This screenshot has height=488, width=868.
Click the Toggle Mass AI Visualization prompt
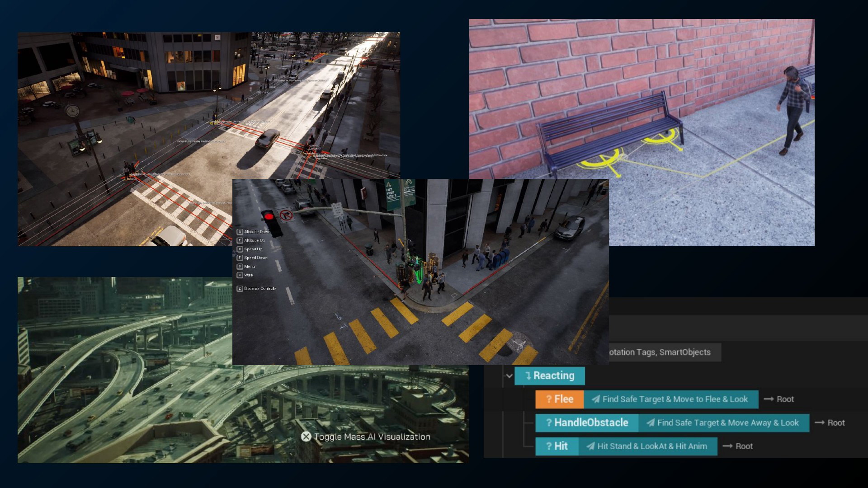point(366,436)
